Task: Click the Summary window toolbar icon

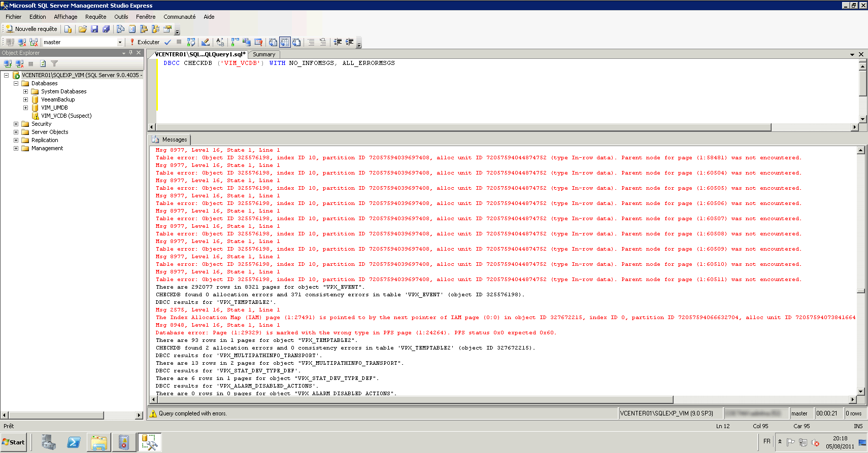Action: (132, 29)
